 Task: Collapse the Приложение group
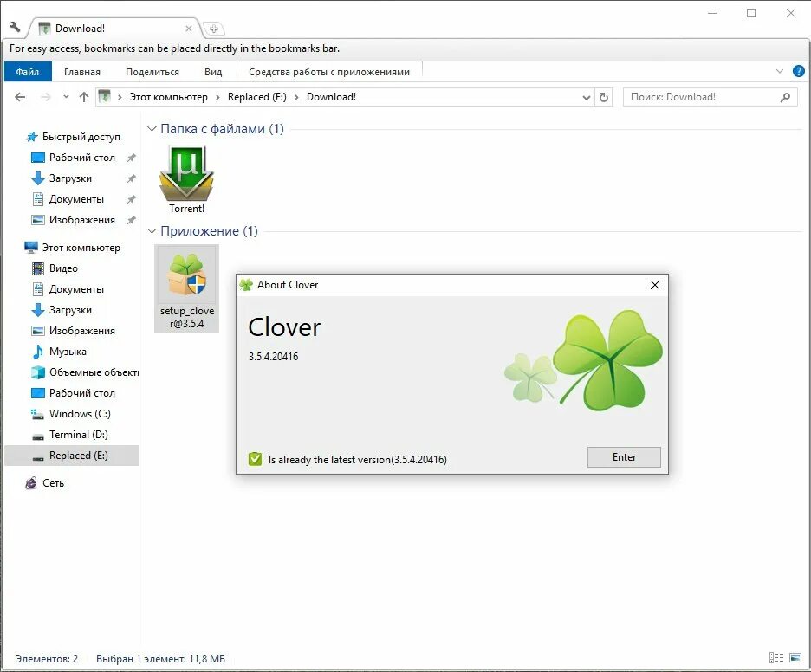(152, 231)
